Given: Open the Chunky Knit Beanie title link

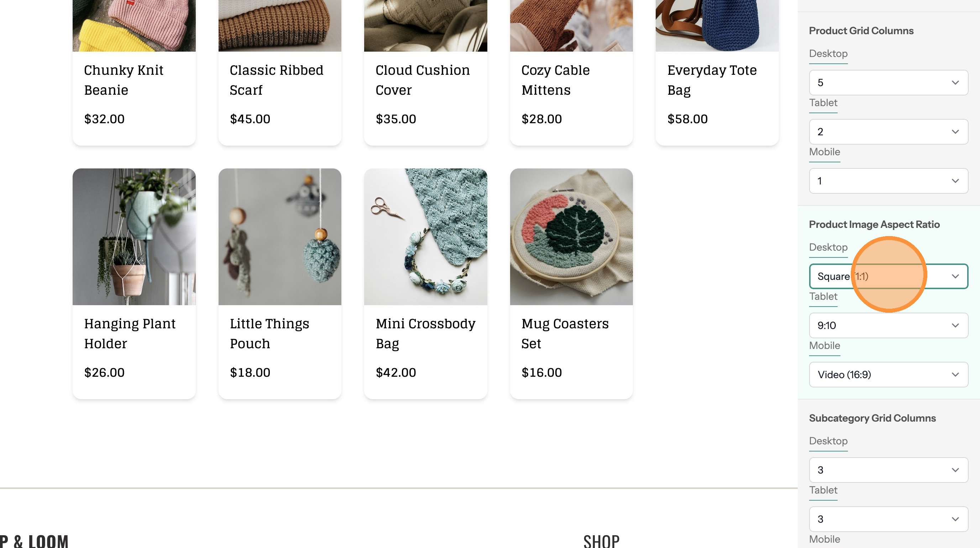Looking at the screenshot, I should pos(124,80).
